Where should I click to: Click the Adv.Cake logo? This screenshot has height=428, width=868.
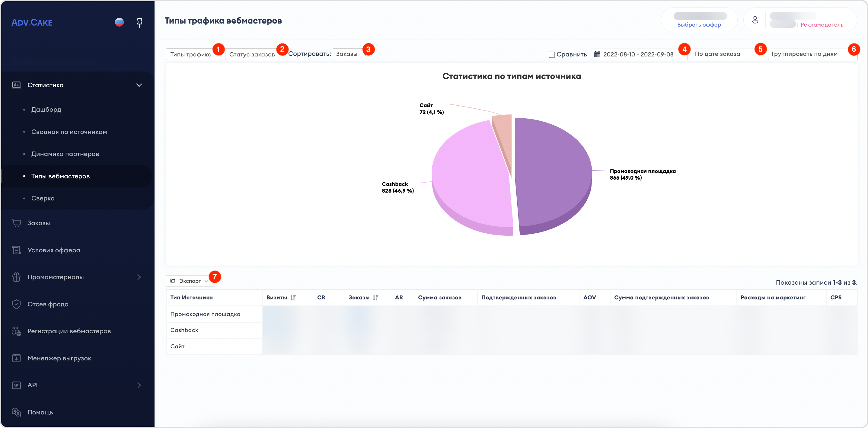click(32, 23)
